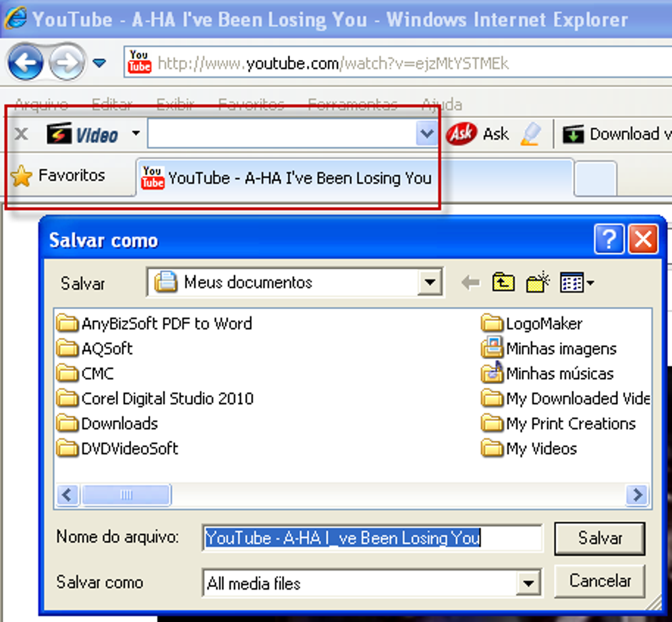Click the Ask search button text
This screenshot has height=622, width=672.
496,134
